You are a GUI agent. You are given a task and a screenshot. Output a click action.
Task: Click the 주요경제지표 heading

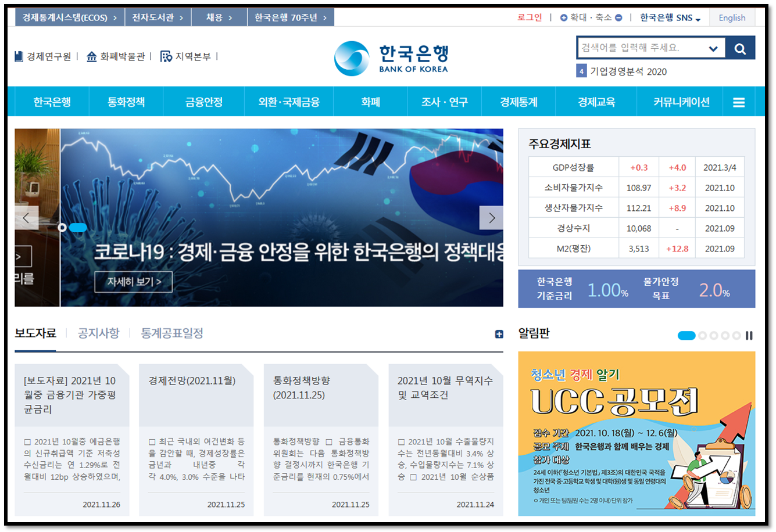click(559, 144)
